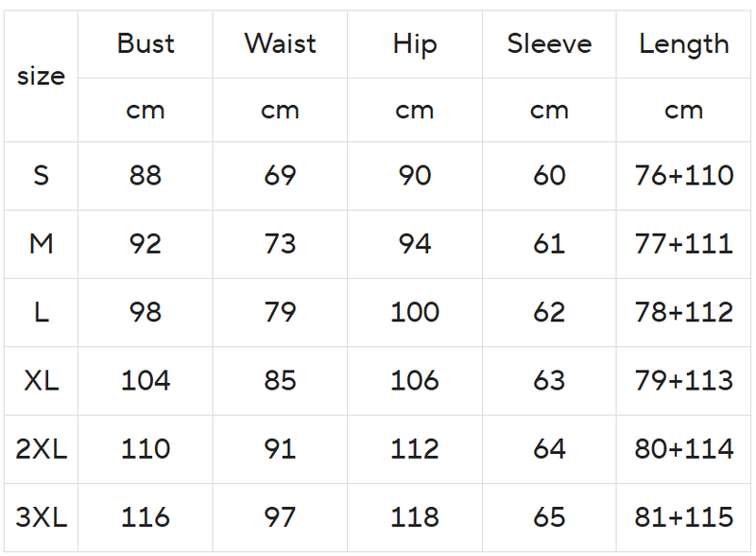Select the L size row label
The image size is (756, 556).
[x=41, y=312]
